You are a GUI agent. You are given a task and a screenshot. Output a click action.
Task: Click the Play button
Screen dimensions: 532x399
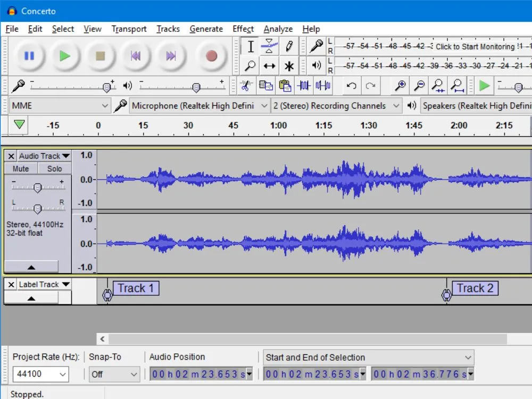click(64, 56)
